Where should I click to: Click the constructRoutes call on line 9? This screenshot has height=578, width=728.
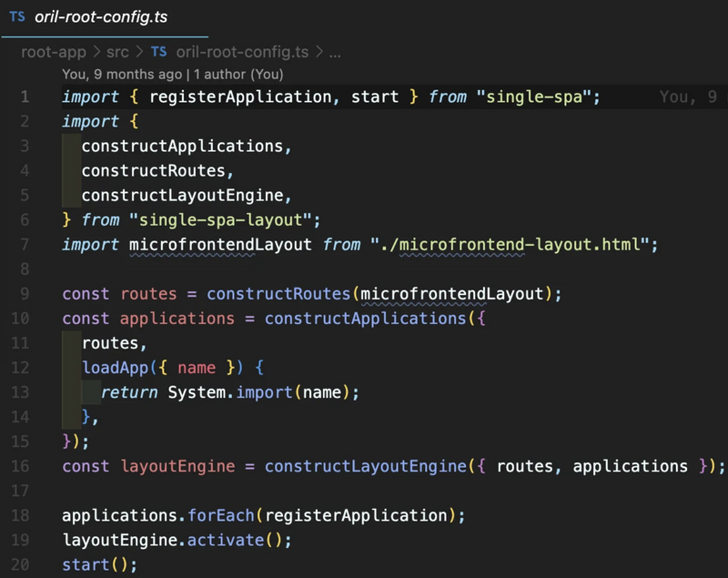click(x=278, y=294)
